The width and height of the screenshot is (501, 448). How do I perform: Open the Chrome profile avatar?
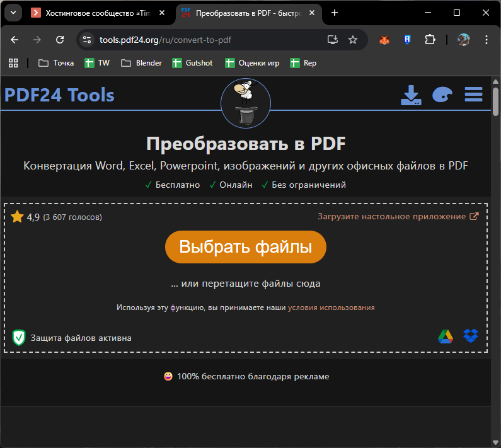[464, 40]
